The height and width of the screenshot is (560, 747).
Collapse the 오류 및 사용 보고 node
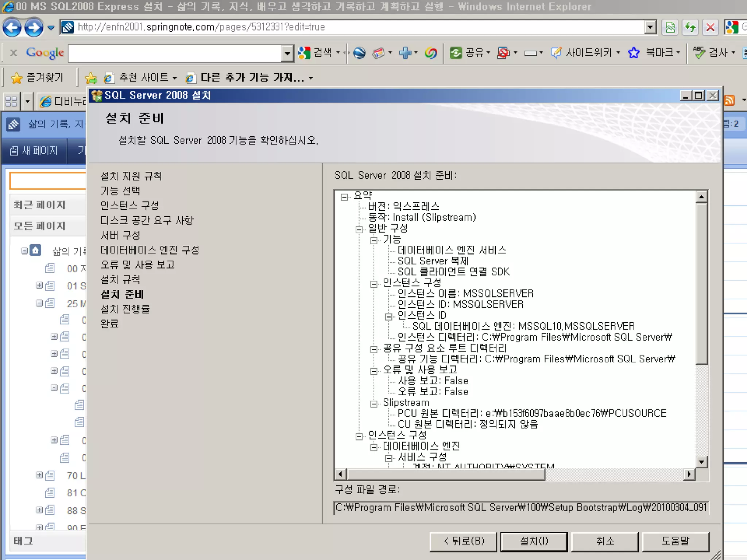pyautogui.click(x=374, y=371)
